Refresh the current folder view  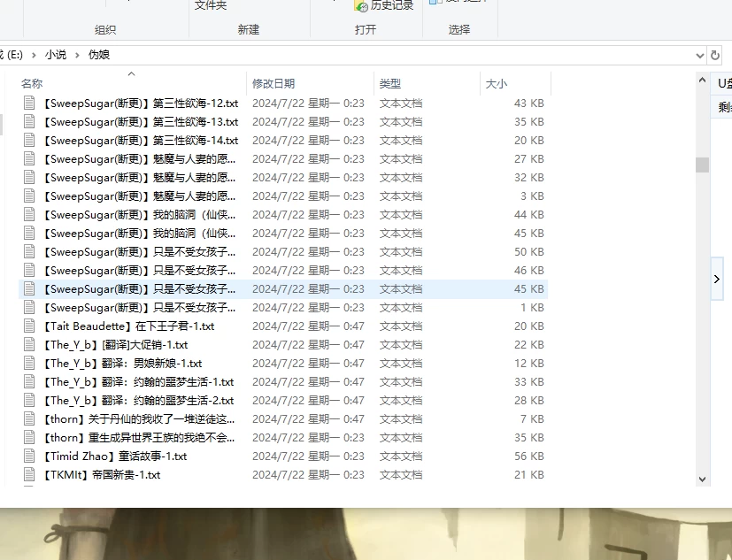pos(714,55)
